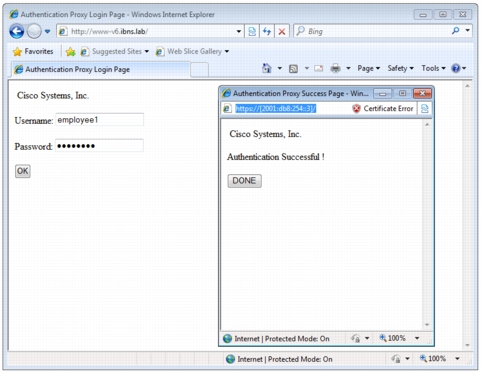Click the OK button on login page
This screenshot has width=482, height=374.
[23, 171]
